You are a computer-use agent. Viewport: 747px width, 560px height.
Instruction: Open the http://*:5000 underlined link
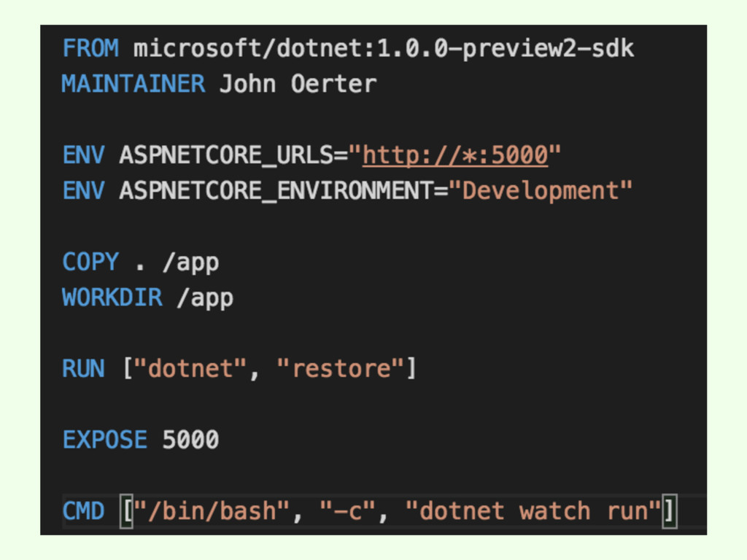(455, 155)
